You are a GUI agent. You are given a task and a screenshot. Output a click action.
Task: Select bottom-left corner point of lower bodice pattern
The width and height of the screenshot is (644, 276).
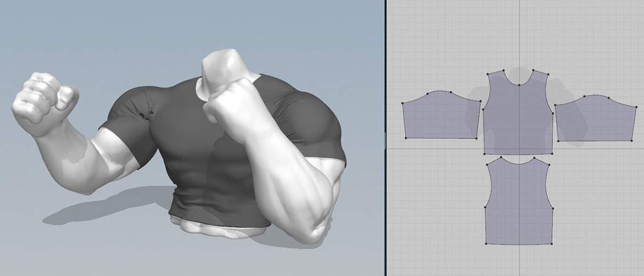tap(486, 243)
